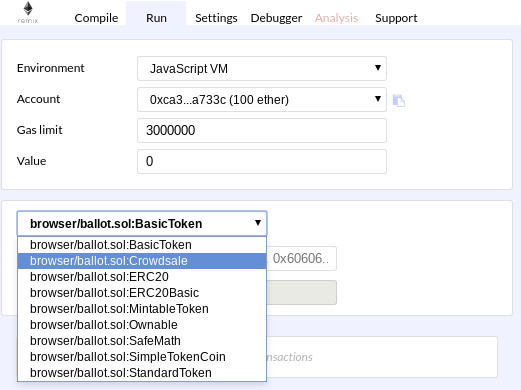Select browser/ballot.sol:StandardToken option
The height and width of the screenshot is (390, 521).
(142, 373)
